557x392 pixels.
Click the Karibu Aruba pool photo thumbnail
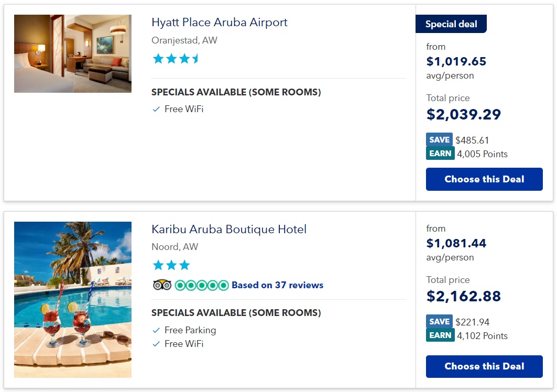[73, 299]
